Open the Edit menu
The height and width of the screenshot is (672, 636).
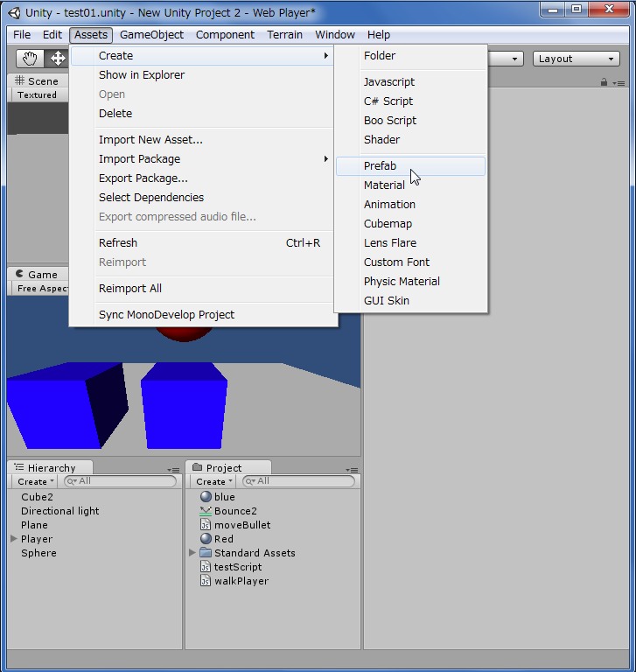click(52, 35)
